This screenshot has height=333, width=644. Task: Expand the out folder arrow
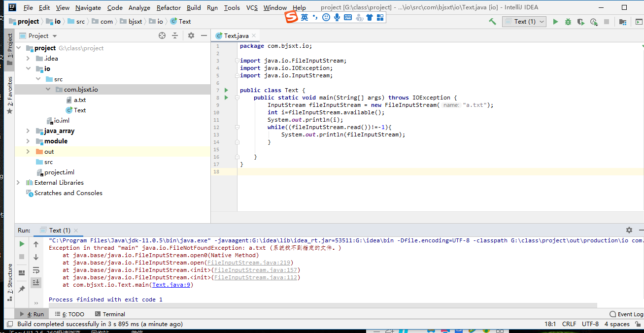coord(29,152)
